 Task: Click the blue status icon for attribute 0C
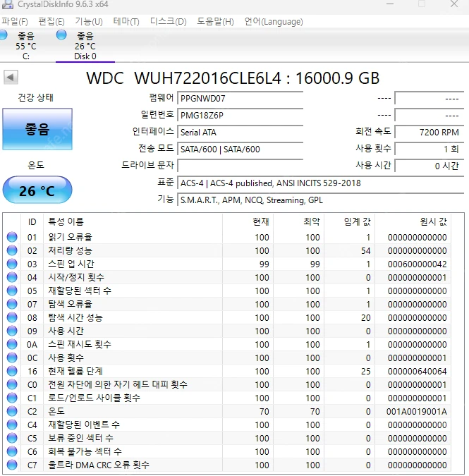pos(12,358)
